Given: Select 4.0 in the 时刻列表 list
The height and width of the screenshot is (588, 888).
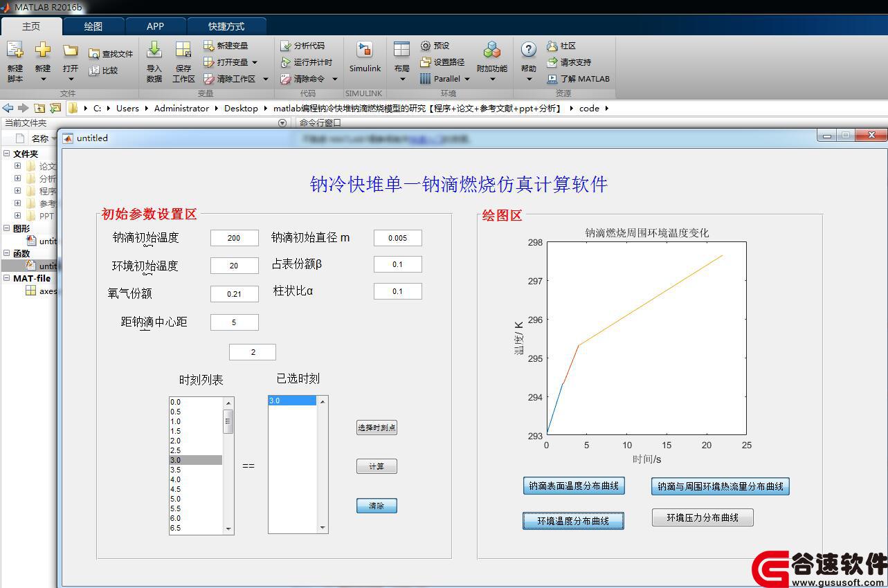Looking at the screenshot, I should [196, 479].
